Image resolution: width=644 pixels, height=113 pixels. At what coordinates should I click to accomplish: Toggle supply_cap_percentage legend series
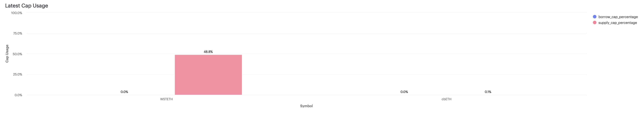point(615,22)
